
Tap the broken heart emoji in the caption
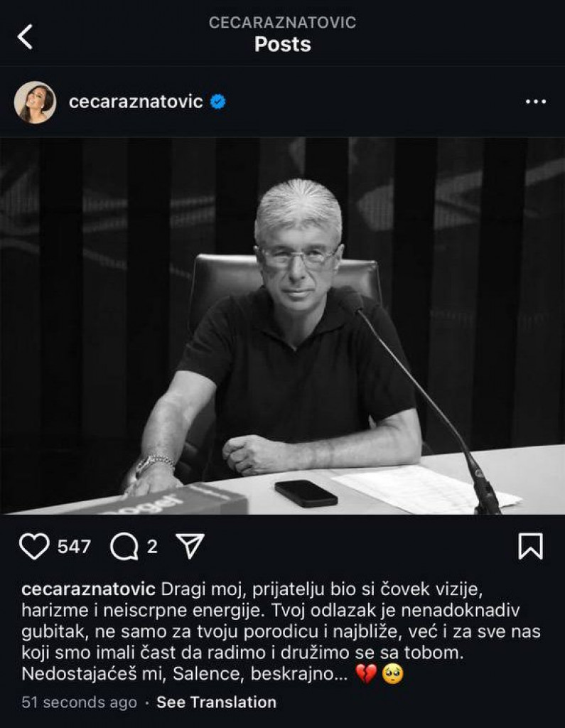pyautogui.click(x=366, y=674)
